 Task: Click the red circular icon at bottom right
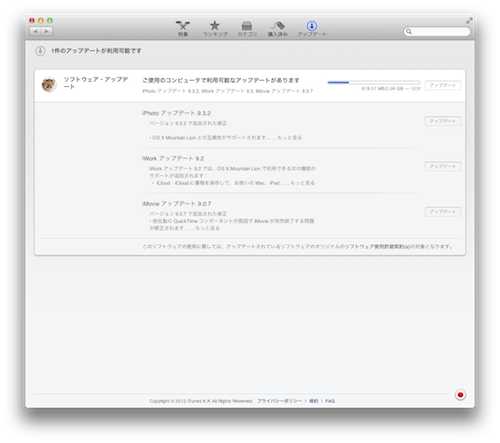[x=460, y=395]
